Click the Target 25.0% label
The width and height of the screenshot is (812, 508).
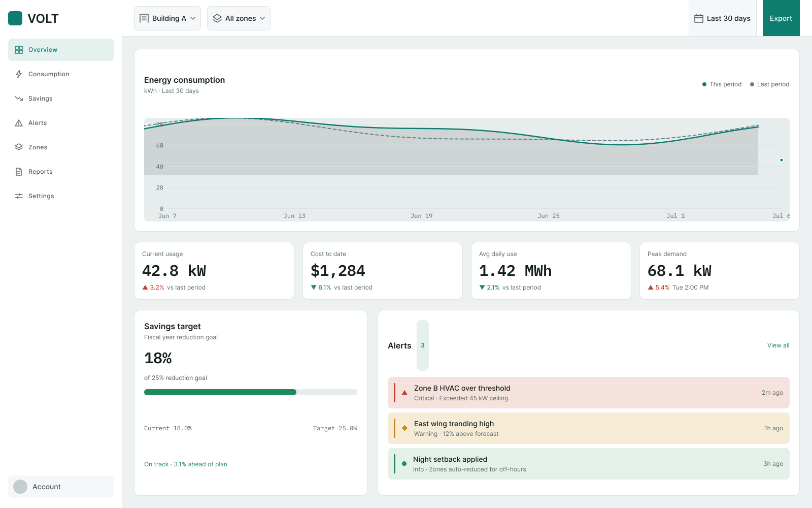tap(335, 428)
